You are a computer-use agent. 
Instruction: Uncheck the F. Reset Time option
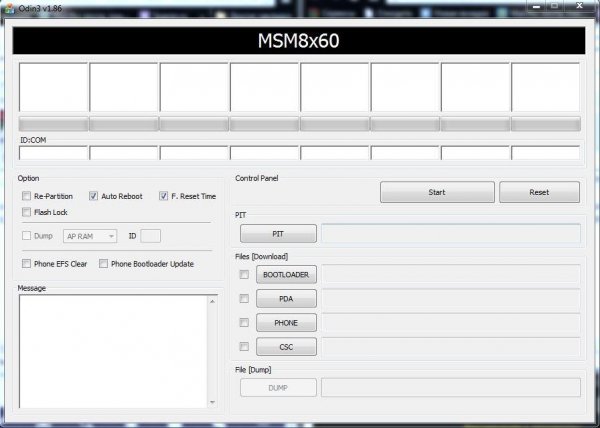(x=163, y=196)
